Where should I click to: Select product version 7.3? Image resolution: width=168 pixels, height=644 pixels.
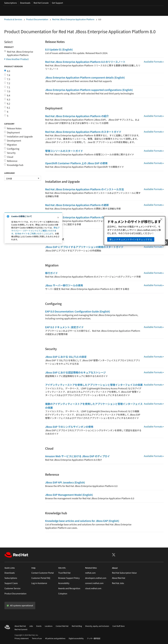(x=5, y=79)
